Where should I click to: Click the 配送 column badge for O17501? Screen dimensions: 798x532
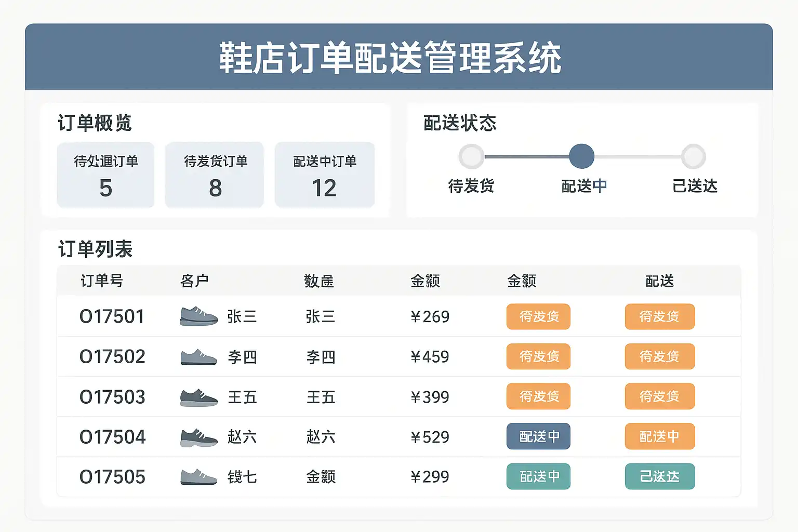[659, 316]
